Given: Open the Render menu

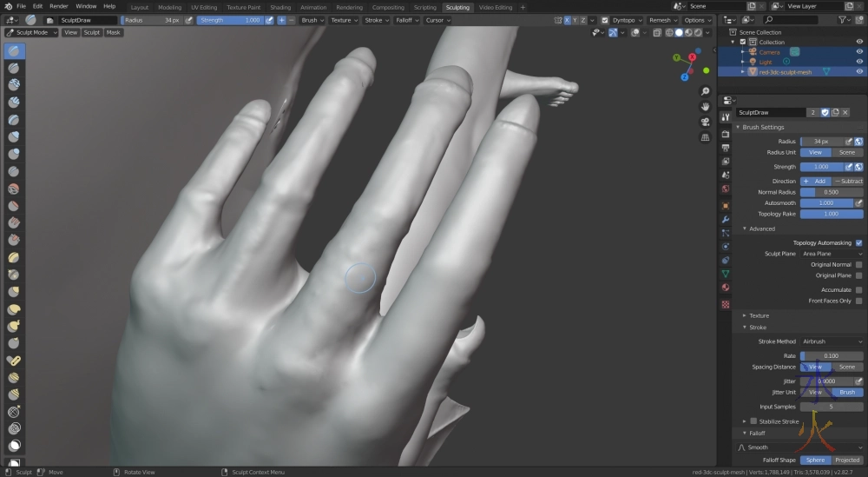Looking at the screenshot, I should [x=58, y=6].
